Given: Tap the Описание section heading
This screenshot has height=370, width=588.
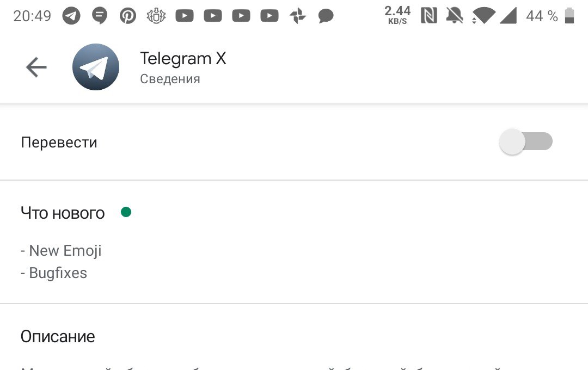Looking at the screenshot, I should pyautogui.click(x=58, y=336).
